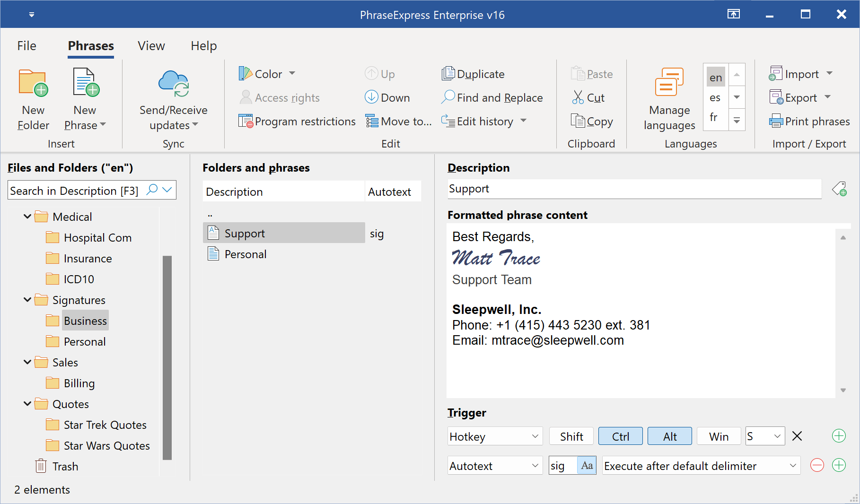The height and width of the screenshot is (504, 860).
Task: Move item Up
Action: point(380,74)
